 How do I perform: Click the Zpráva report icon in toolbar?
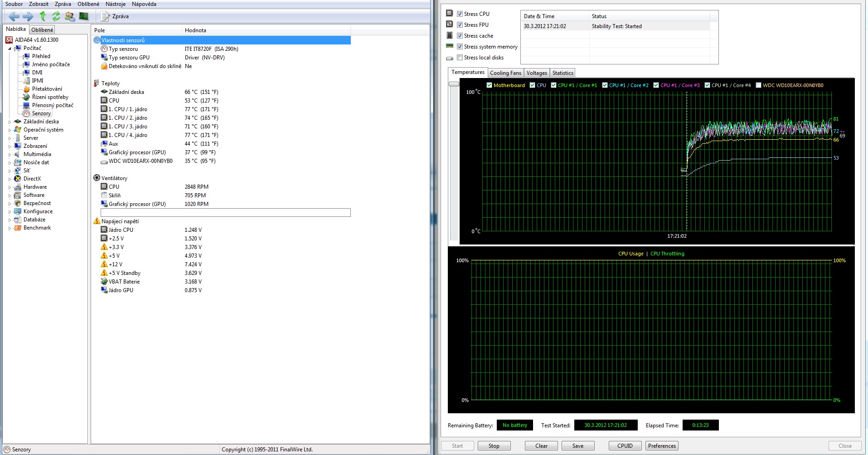105,17
